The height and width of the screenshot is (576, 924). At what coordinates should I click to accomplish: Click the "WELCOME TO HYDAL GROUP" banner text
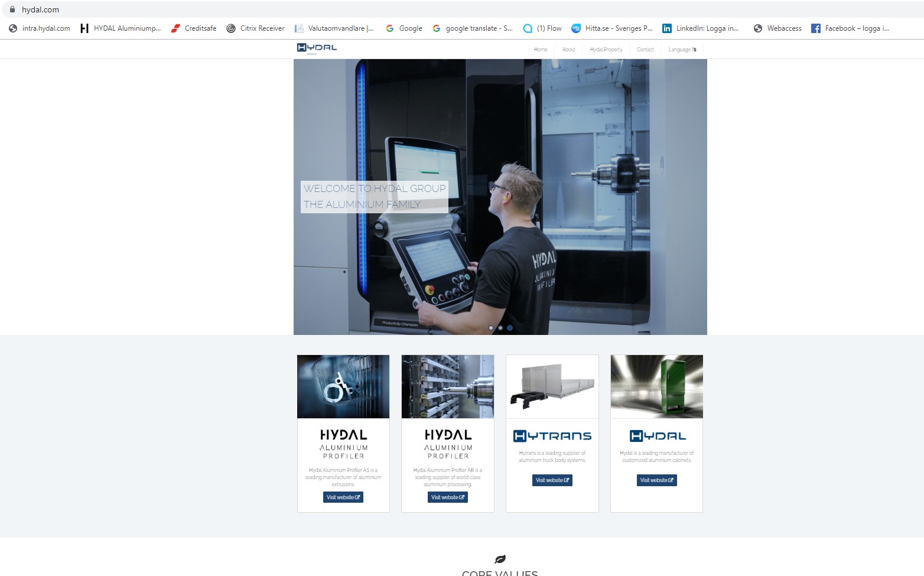point(375,188)
